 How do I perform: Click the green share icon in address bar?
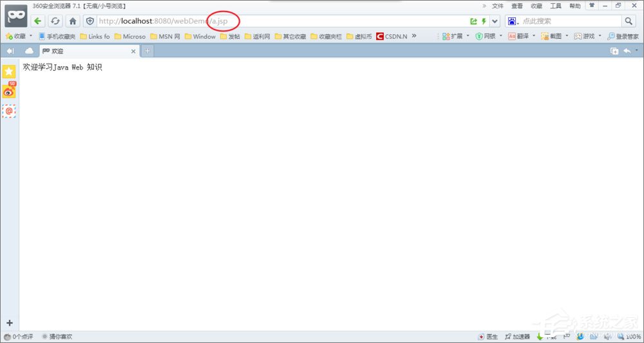[x=473, y=21]
